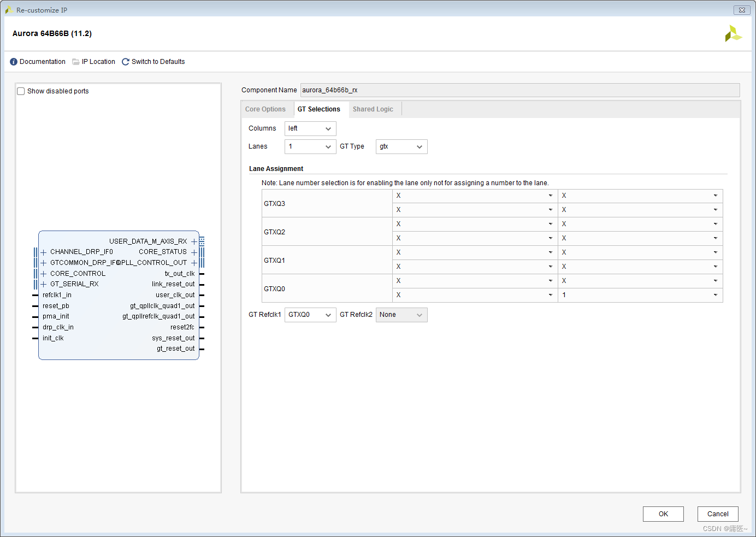Open GTXQ1 first-row left lane dropdown
Viewport: 756px width, 537px height.
coord(475,252)
